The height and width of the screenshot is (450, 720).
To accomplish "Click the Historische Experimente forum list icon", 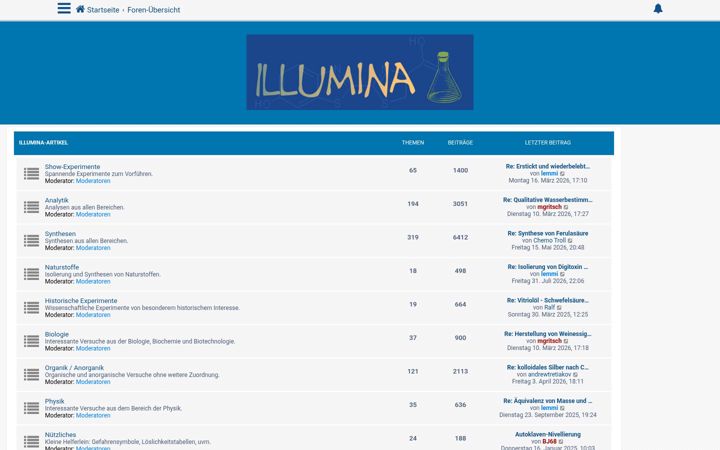I will [31, 308].
